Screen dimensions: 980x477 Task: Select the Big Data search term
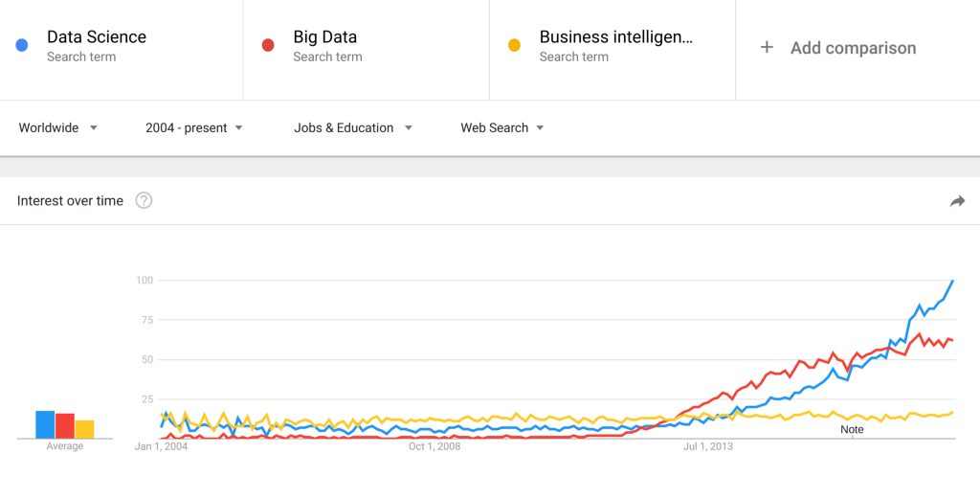(325, 37)
